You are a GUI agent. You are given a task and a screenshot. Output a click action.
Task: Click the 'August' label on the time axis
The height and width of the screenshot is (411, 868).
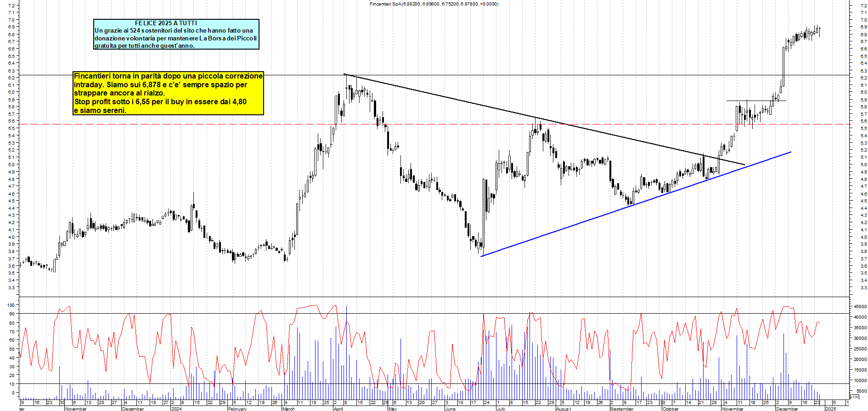(x=564, y=409)
